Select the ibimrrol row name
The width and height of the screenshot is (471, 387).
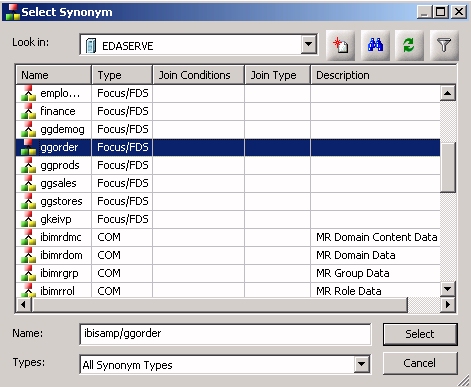(57, 291)
